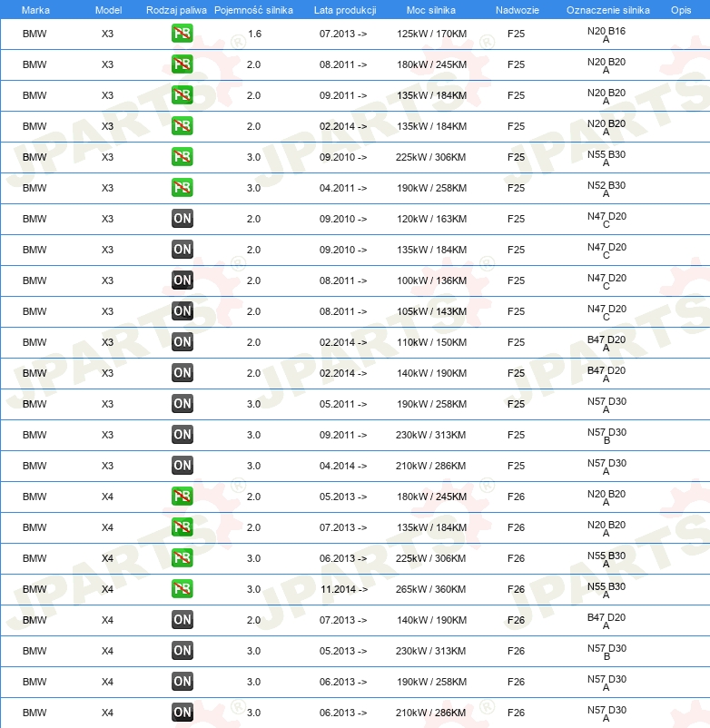Click the Model column header
Viewport: 710px width, 728px height.
pyautogui.click(x=109, y=10)
